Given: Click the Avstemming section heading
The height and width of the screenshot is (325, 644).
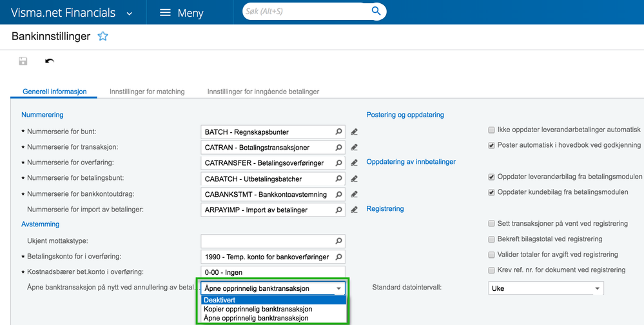Looking at the screenshot, I should pos(40,224).
